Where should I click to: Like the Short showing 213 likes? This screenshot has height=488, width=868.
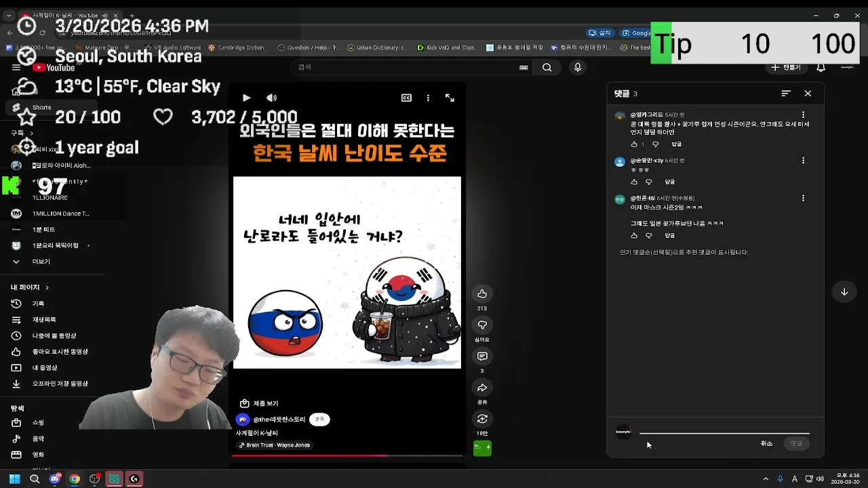pos(482,293)
